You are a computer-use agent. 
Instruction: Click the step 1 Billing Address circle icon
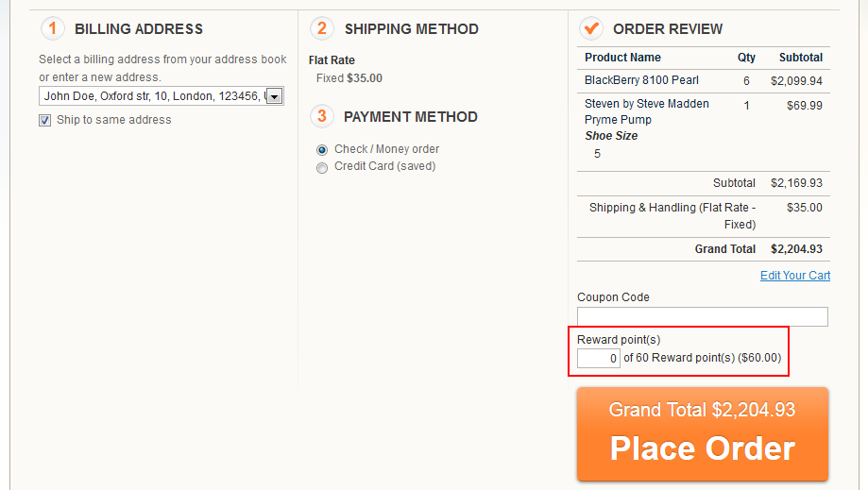(53, 28)
